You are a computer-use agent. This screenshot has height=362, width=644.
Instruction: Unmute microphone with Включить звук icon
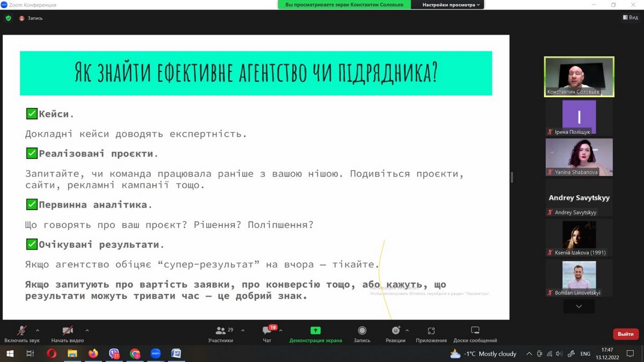tap(22, 331)
